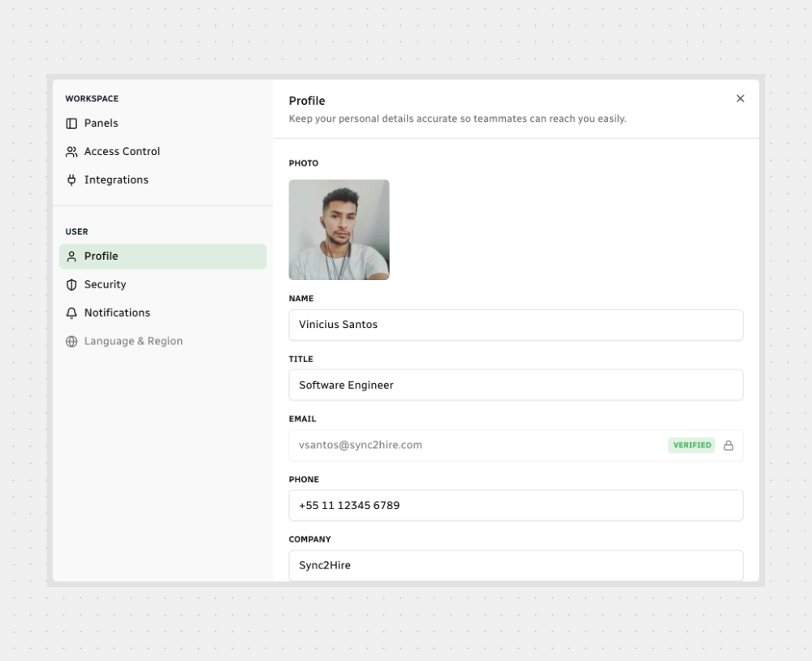Viewport: 812px width, 661px height.
Task: Click the Company field Sync2Hire
Action: 516,566
